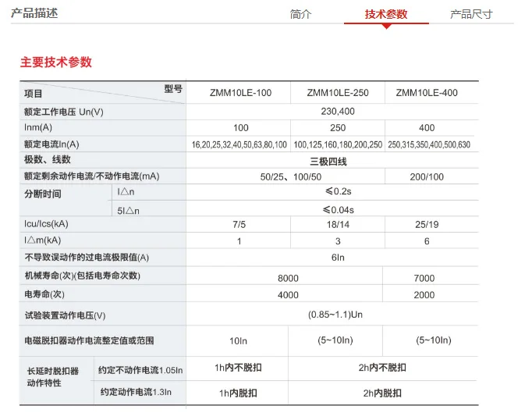Click the 机械寿命(次) row label
532x420 pixels.
[82, 276]
